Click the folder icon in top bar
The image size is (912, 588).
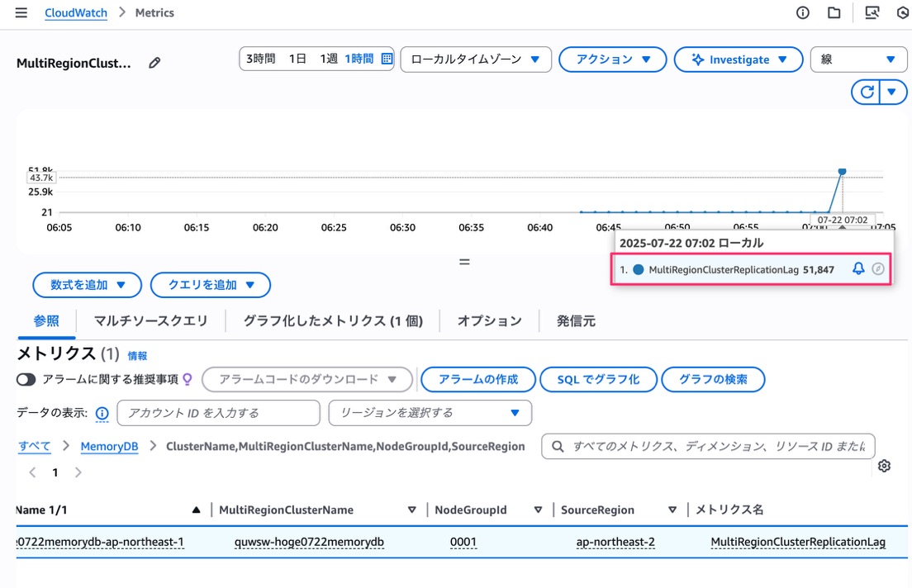pyautogui.click(x=834, y=12)
